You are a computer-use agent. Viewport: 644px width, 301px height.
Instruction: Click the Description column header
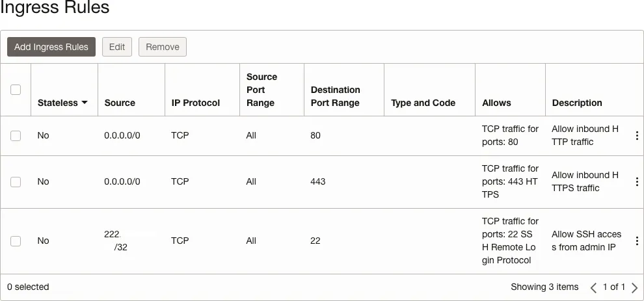(x=577, y=103)
